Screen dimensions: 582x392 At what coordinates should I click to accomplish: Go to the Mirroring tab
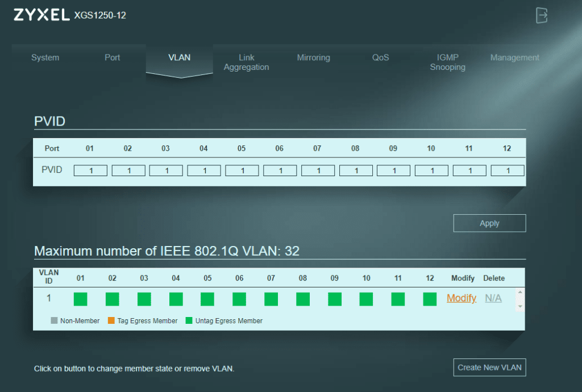[x=313, y=57]
